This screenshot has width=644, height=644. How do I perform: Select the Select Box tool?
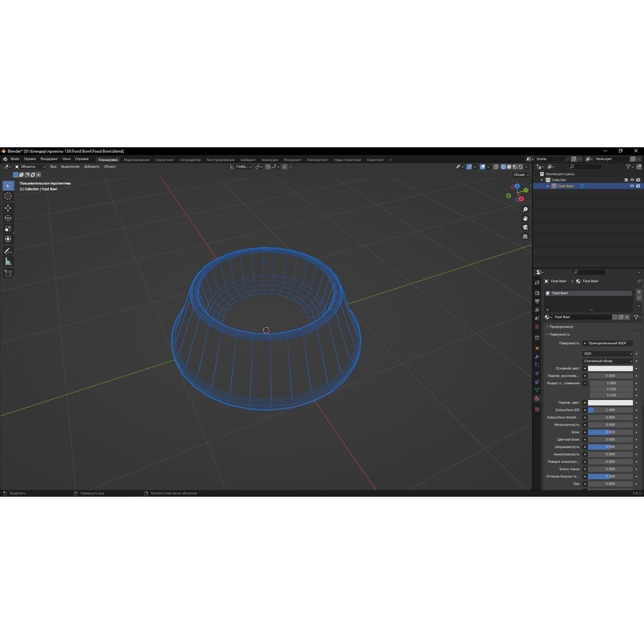pyautogui.click(x=8, y=185)
